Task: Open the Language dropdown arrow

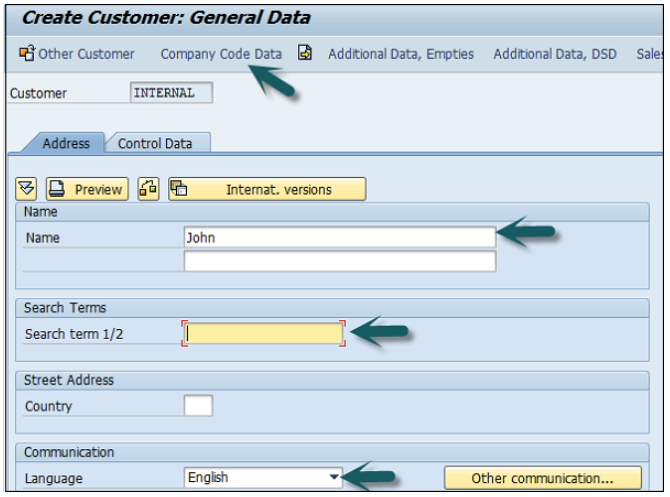Action: click(336, 477)
